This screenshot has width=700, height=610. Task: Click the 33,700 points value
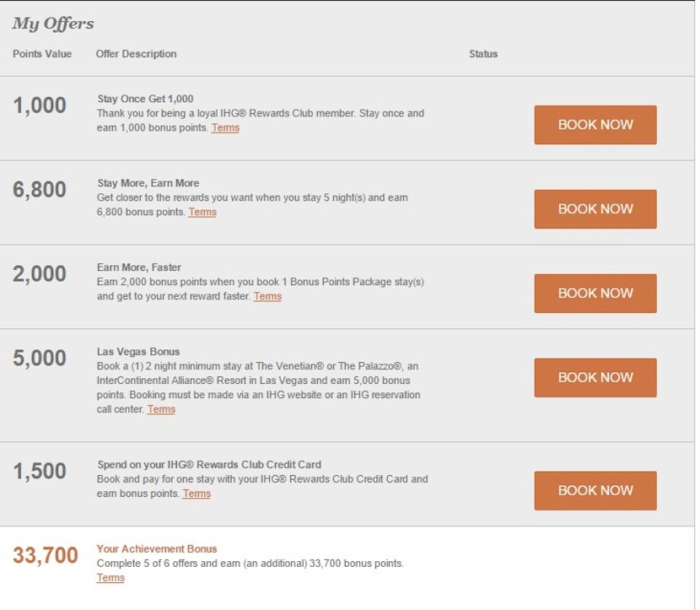point(46,555)
